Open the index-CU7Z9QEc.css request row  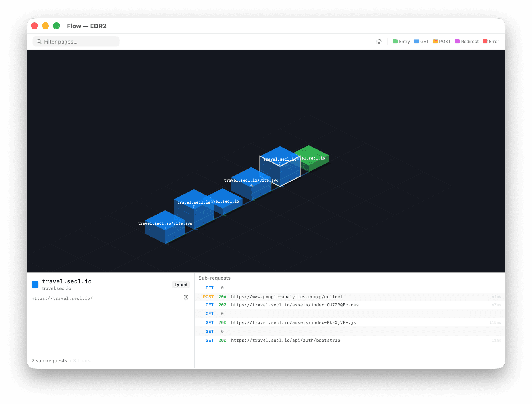[x=295, y=305]
